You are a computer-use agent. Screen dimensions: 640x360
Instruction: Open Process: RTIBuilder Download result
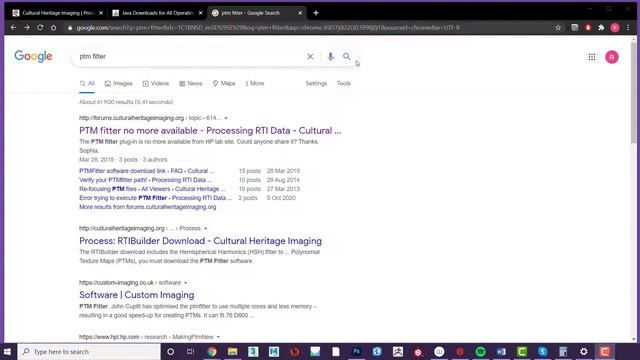point(200,241)
